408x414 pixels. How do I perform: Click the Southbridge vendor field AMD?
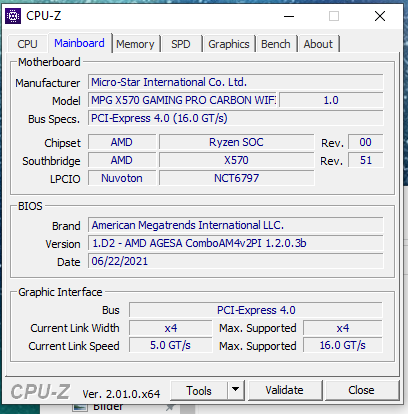click(122, 160)
